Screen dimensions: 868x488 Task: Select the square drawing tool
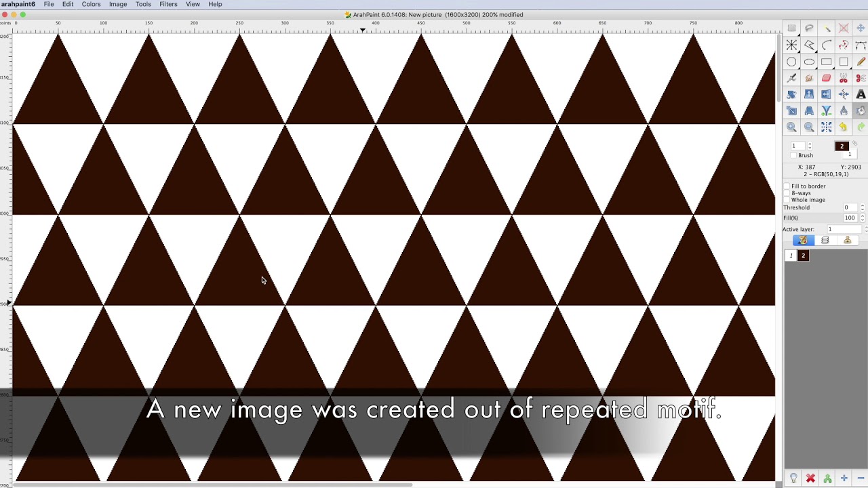pyautogui.click(x=844, y=62)
